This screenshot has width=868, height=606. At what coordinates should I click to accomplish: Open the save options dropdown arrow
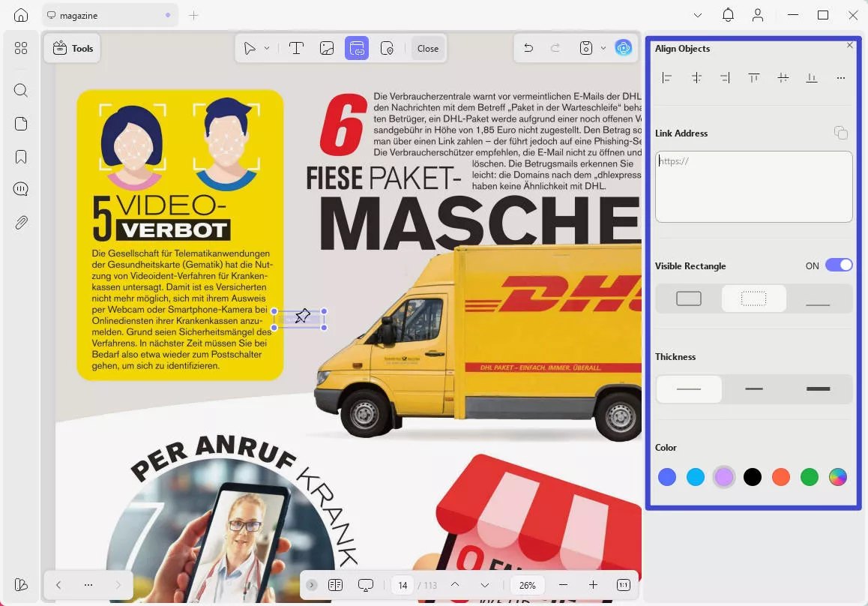[x=603, y=48]
